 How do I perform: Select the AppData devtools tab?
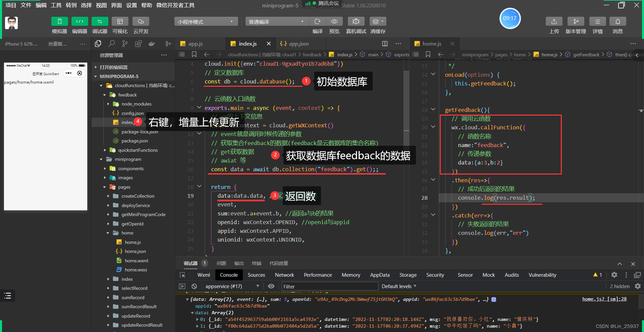(380, 275)
